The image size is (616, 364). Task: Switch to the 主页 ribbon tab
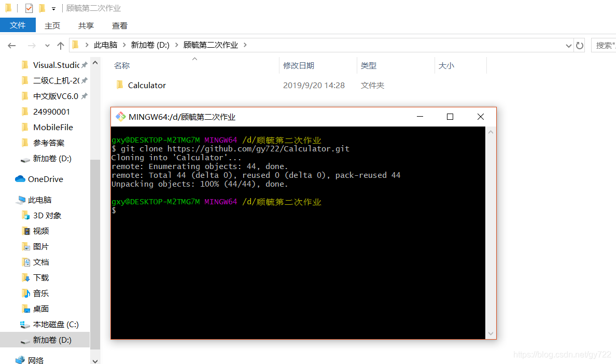click(x=52, y=25)
